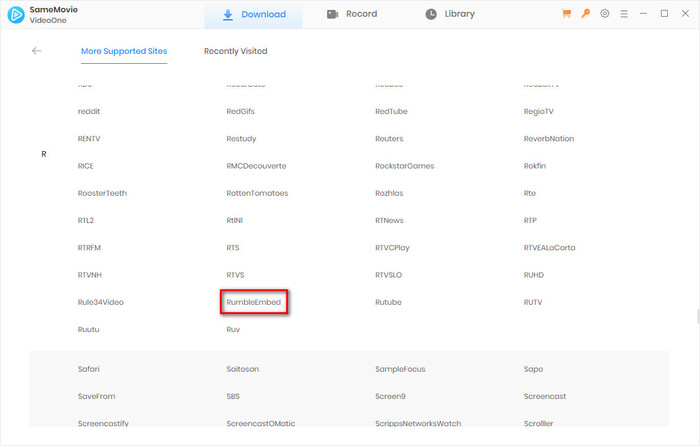700x446 pixels.
Task: Open the Sapo site entry
Action: pos(533,369)
